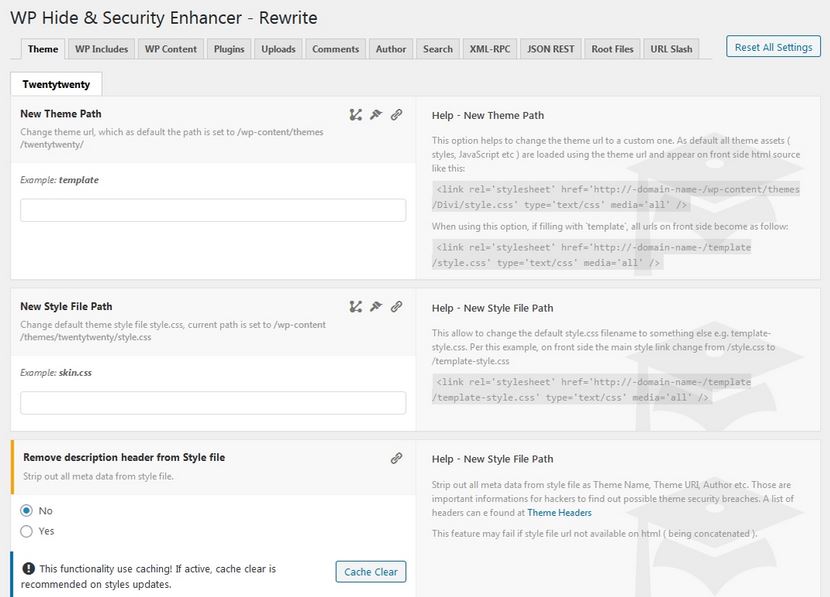Viewport: 830px width, 597px height.
Task: Click the Reset All Settings button
Action: coord(773,47)
